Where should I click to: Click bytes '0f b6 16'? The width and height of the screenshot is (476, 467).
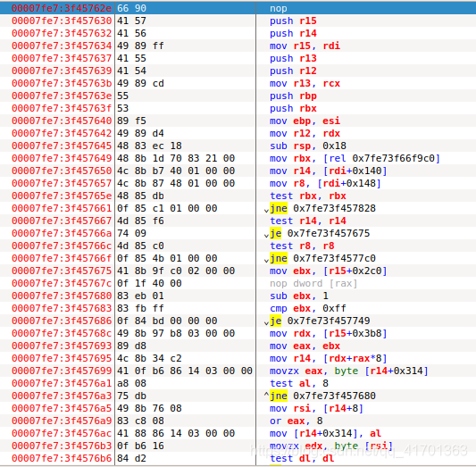tap(140, 446)
